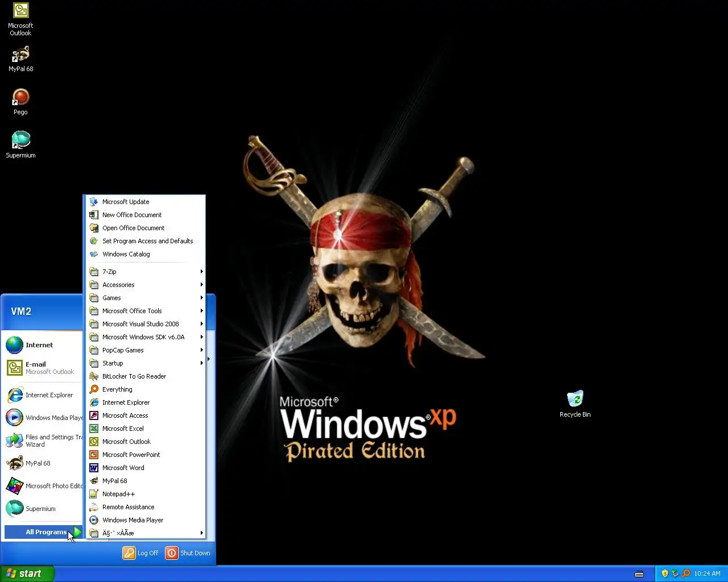
Task: Open MyPal 68 in All Programs list
Action: click(145, 481)
